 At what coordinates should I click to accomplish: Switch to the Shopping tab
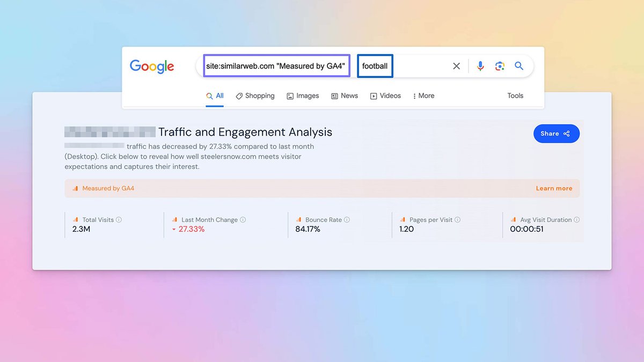point(255,95)
